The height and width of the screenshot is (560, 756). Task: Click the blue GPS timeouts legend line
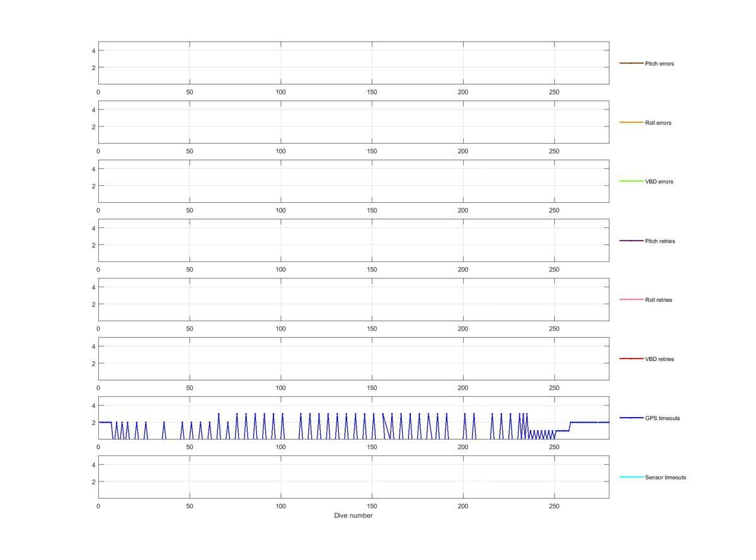[x=631, y=418]
